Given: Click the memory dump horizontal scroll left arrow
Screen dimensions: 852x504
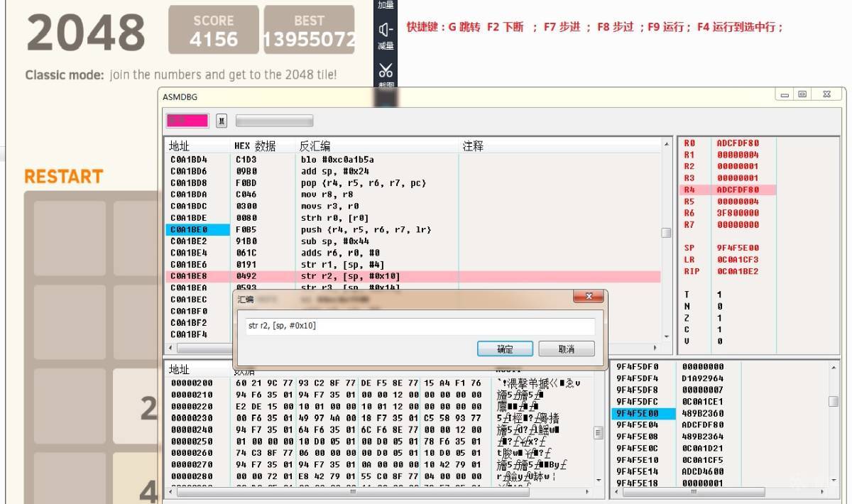Looking at the screenshot, I should click(x=170, y=491).
